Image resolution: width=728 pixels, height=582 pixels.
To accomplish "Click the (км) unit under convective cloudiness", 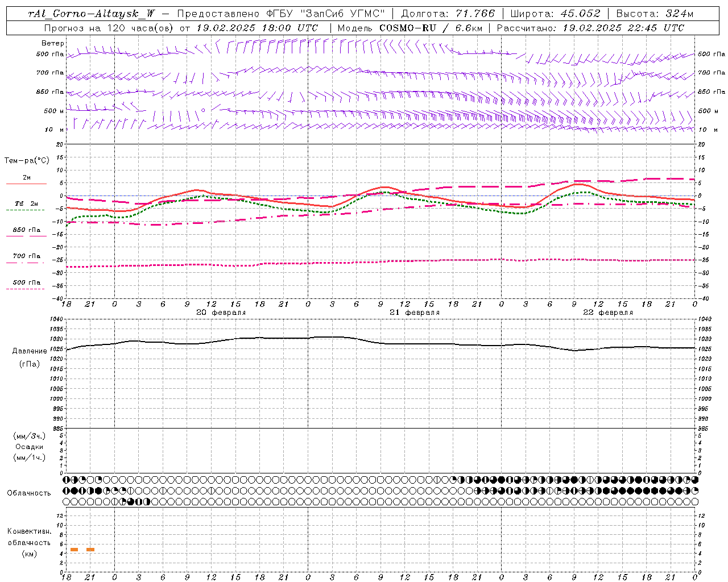I will coord(29,554).
